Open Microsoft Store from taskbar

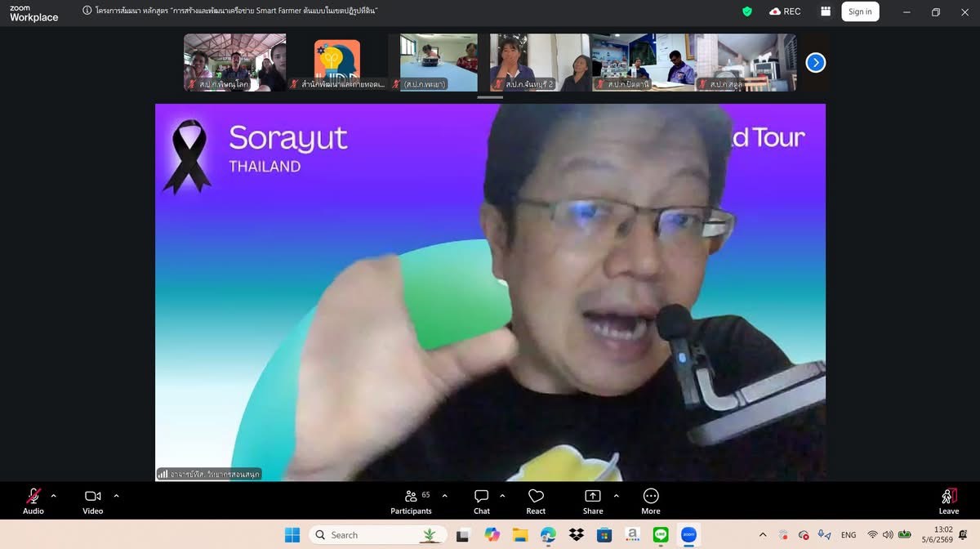(604, 535)
